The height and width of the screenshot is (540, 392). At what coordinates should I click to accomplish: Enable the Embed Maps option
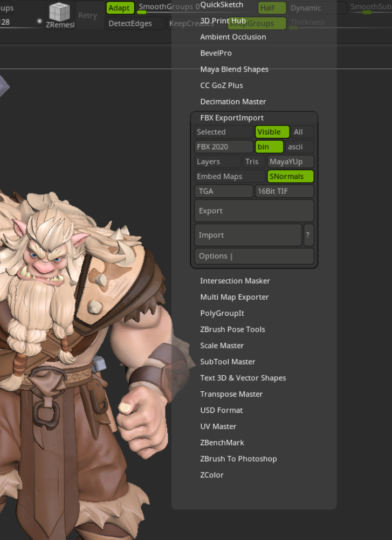pos(230,176)
